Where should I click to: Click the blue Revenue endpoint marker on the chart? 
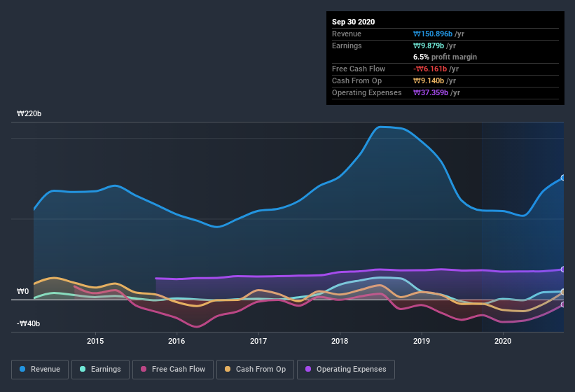563,178
